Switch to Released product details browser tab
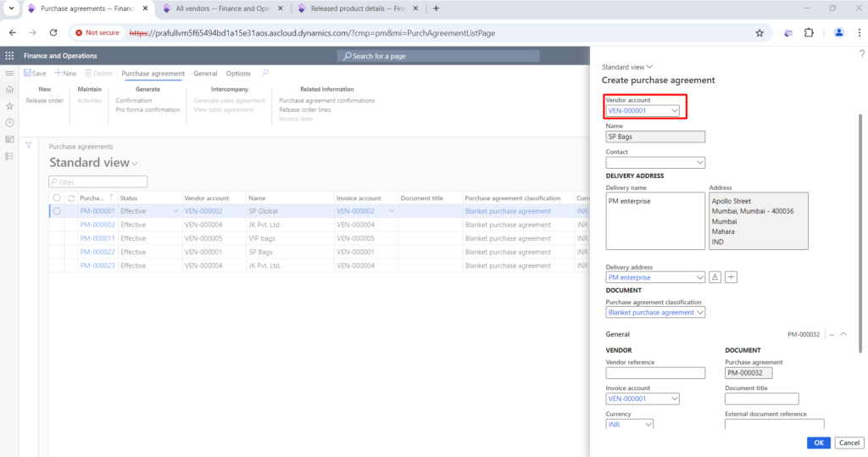Screen dimensions: 868x457 (x=358, y=8)
